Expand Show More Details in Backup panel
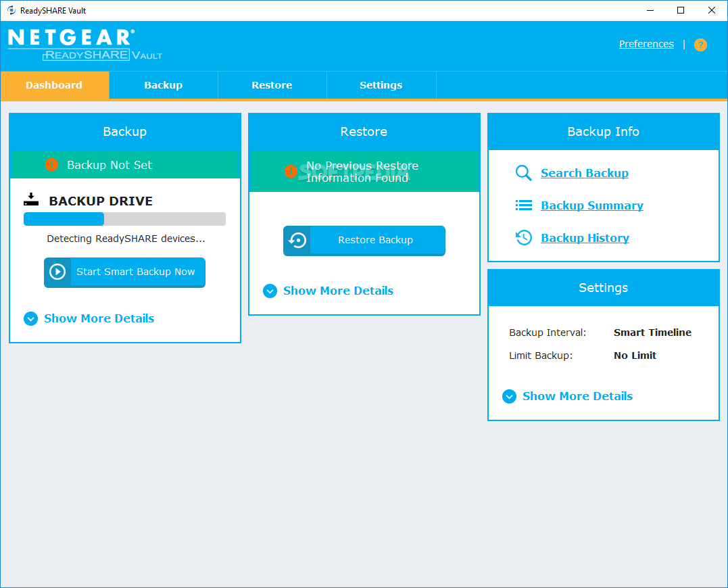 tap(89, 318)
